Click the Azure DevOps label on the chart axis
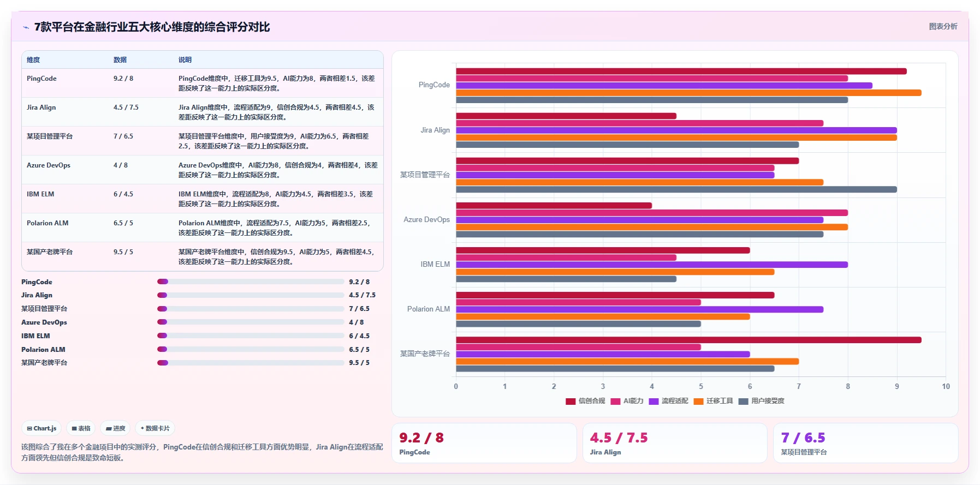The image size is (980, 485). 426,220
